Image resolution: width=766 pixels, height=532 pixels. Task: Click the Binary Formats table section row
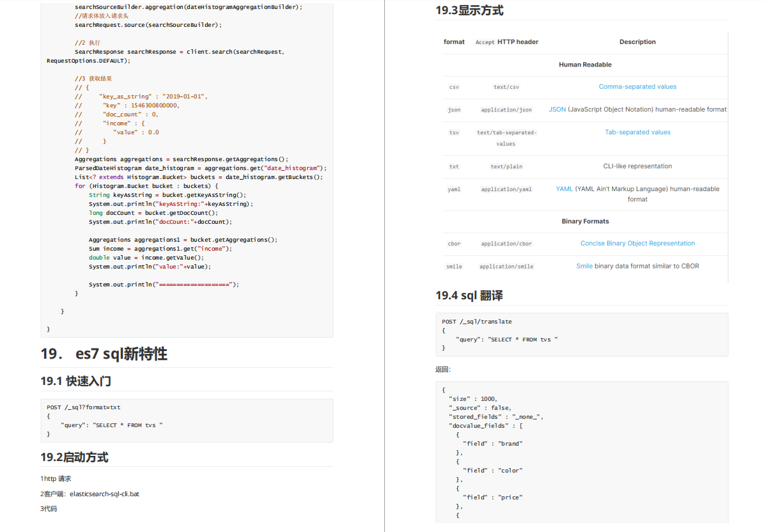(585, 221)
